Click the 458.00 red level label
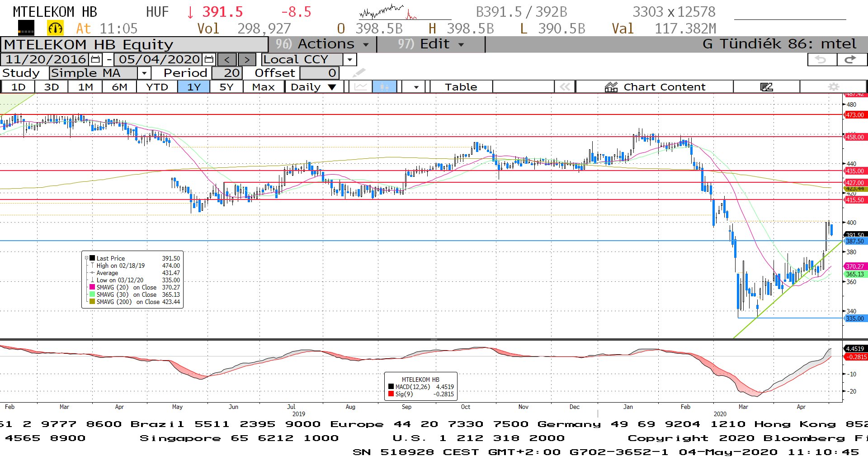This screenshot has height=470, width=868. (855, 137)
